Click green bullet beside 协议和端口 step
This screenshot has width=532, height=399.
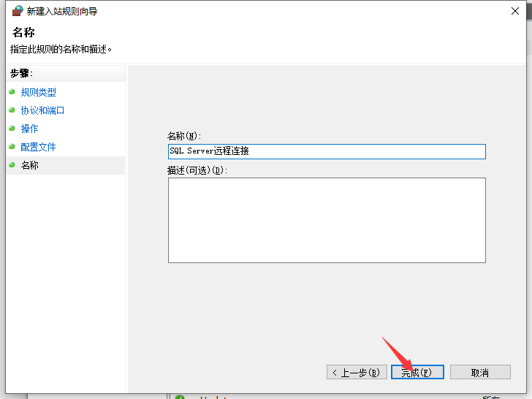coord(12,110)
